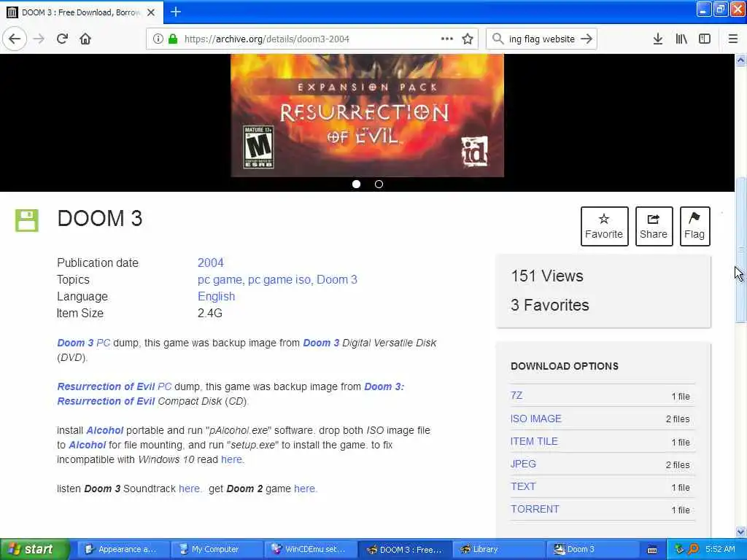
Task: Switch to Library taskbar window
Action: pyautogui.click(x=498, y=550)
